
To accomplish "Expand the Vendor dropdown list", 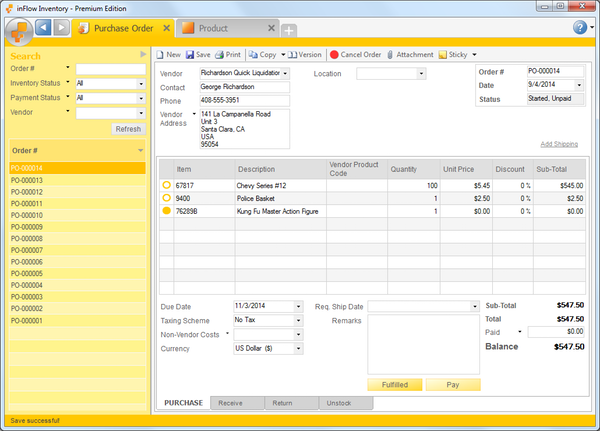I will (x=285, y=73).
